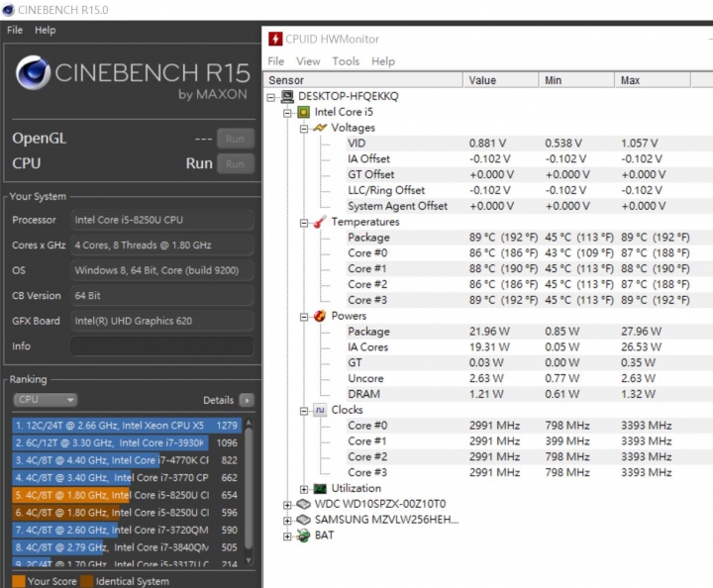Collapse the DESKTOP-HFQEKKQ tree node

271,97
